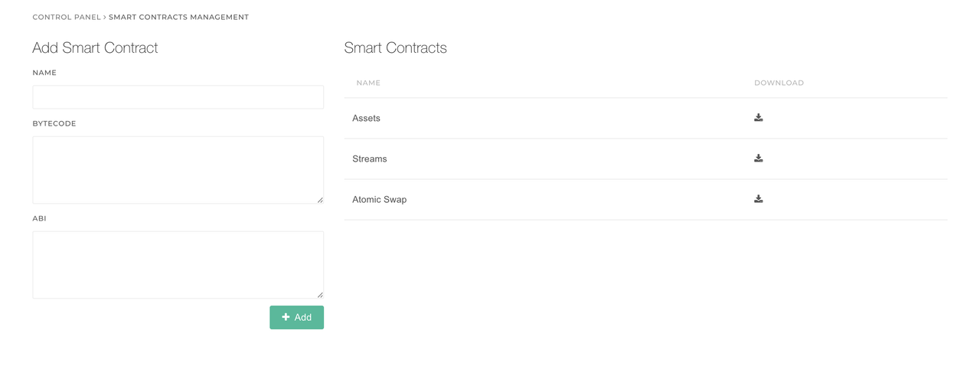980x376 pixels.
Task: Focus the contract Name input field
Action: [x=178, y=97]
